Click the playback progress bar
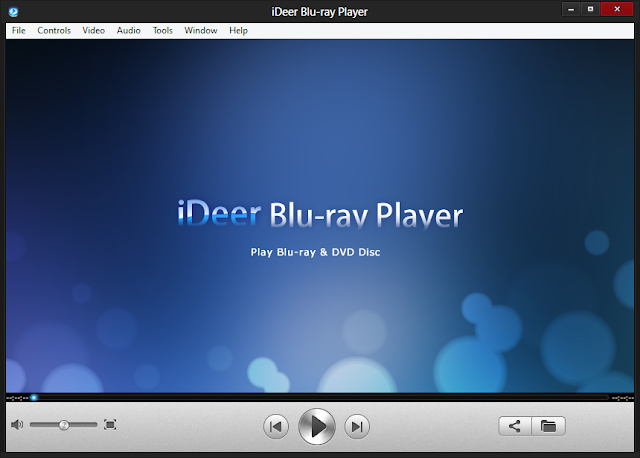 [x=320, y=397]
